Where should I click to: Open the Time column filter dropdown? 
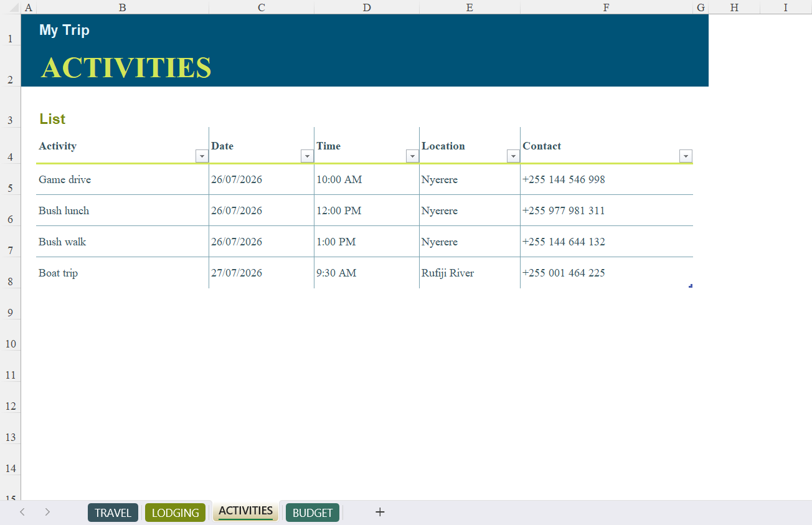click(412, 156)
